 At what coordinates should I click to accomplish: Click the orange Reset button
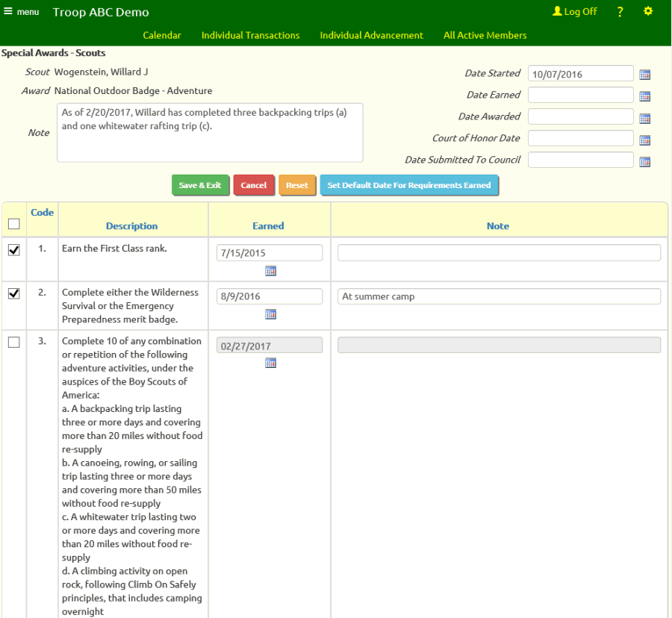297,185
